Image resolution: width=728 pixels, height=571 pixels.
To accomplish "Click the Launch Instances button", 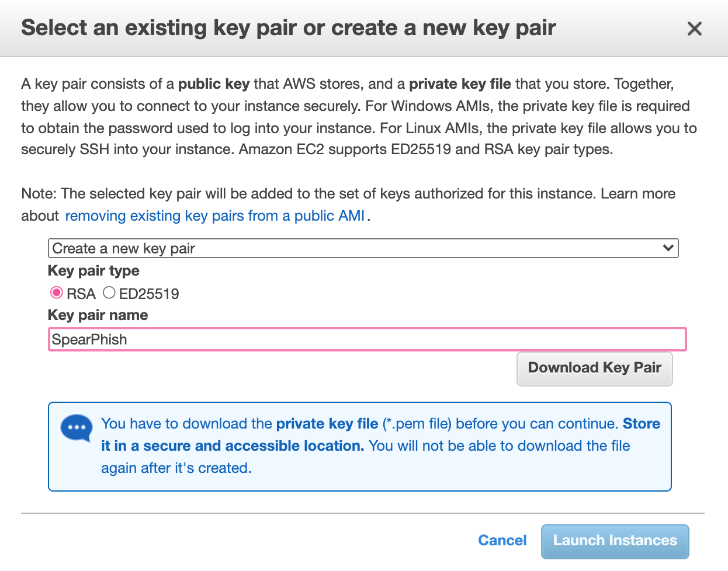I will pyautogui.click(x=615, y=541).
